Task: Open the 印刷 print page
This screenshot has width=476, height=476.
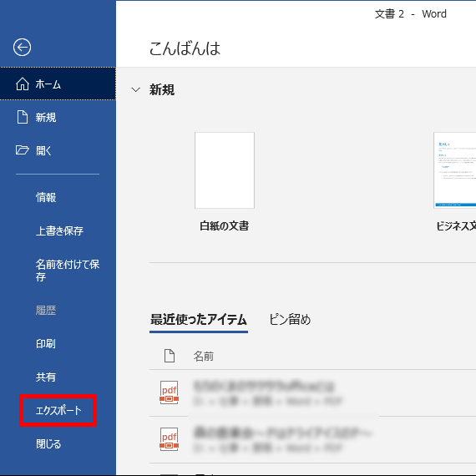Action: click(x=46, y=344)
